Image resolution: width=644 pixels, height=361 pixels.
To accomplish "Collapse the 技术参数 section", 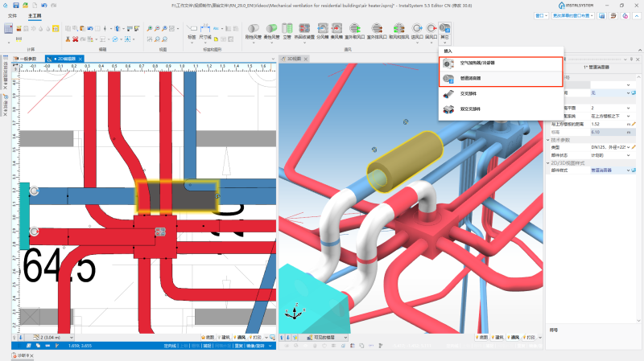I will coord(548,140).
